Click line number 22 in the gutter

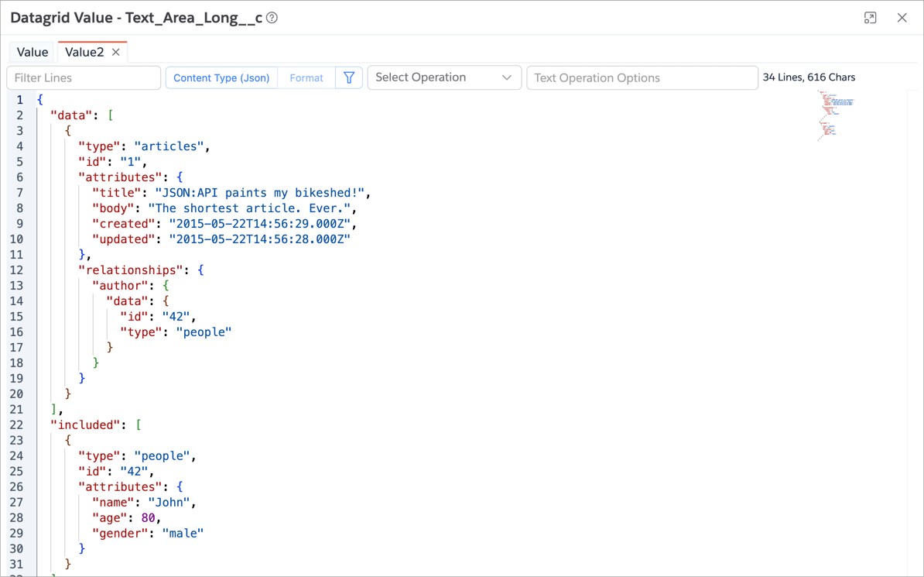(x=17, y=425)
